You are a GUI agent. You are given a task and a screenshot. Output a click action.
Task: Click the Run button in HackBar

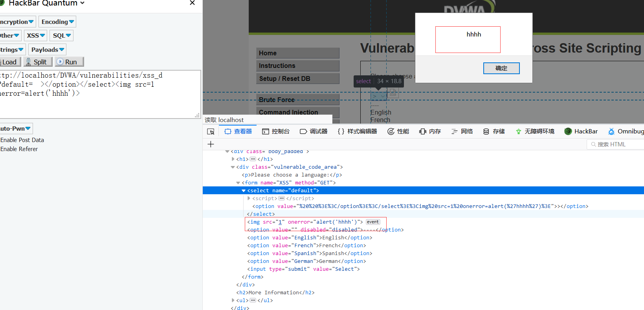[x=69, y=62]
